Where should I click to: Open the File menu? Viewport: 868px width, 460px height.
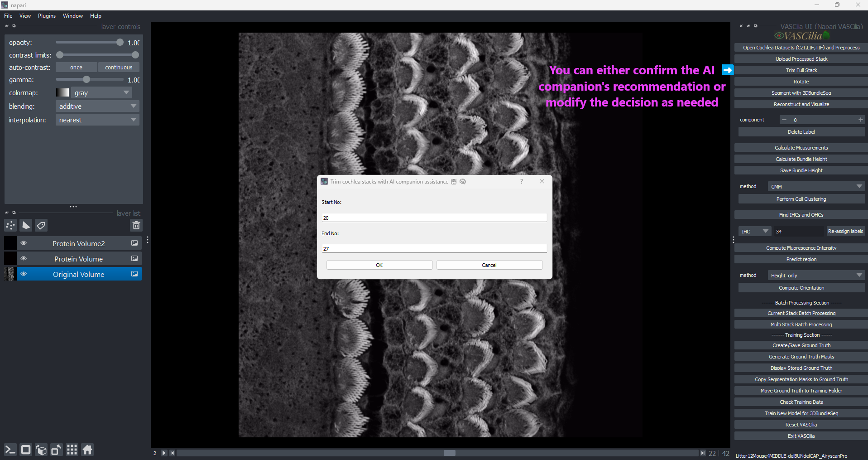(x=8, y=15)
